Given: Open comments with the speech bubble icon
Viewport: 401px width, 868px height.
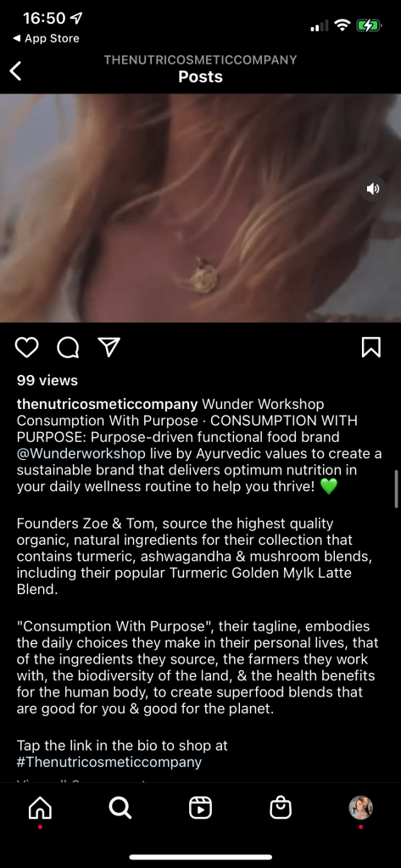Looking at the screenshot, I should point(68,348).
